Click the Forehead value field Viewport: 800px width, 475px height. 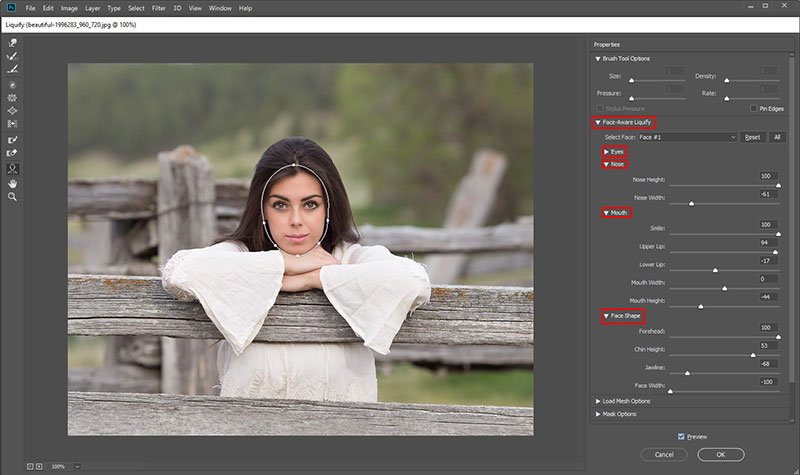(x=769, y=328)
